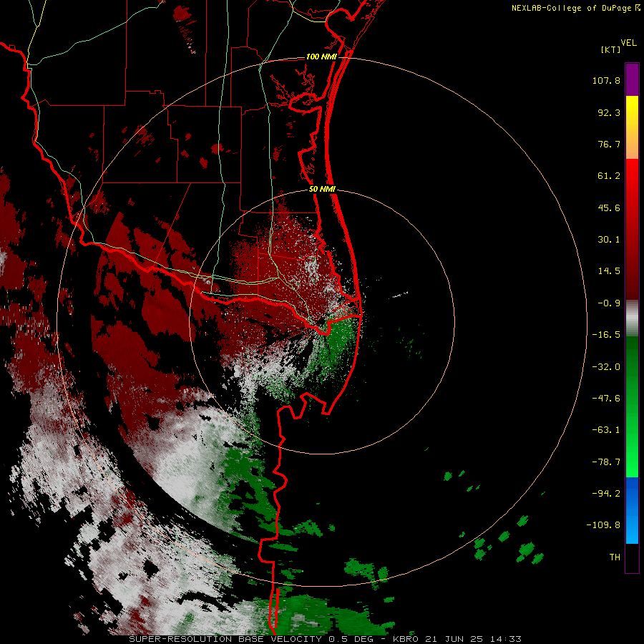Select the 61.2 scale value
Screen dimensions: 644x644
point(609,176)
